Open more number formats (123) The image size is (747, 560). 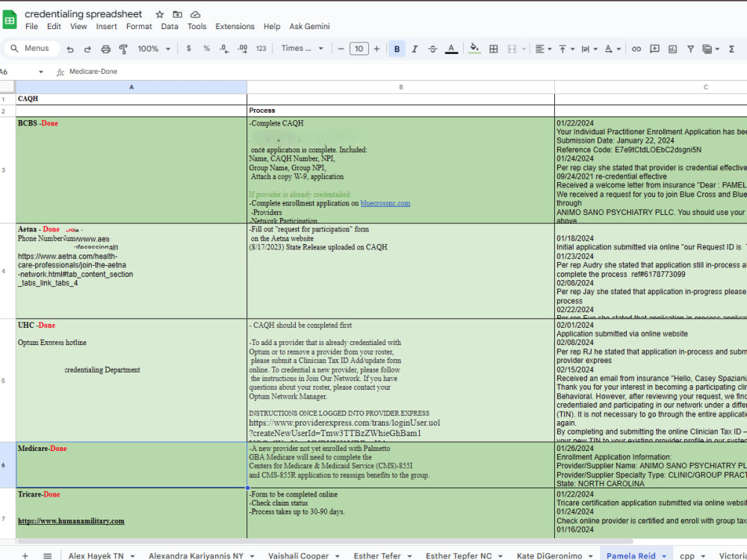coord(261,49)
